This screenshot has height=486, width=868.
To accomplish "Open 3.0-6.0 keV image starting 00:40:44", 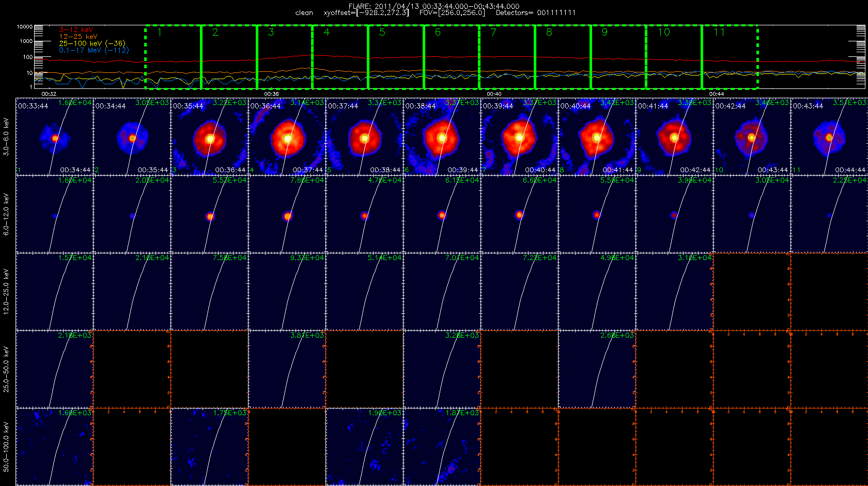I will (x=597, y=137).
